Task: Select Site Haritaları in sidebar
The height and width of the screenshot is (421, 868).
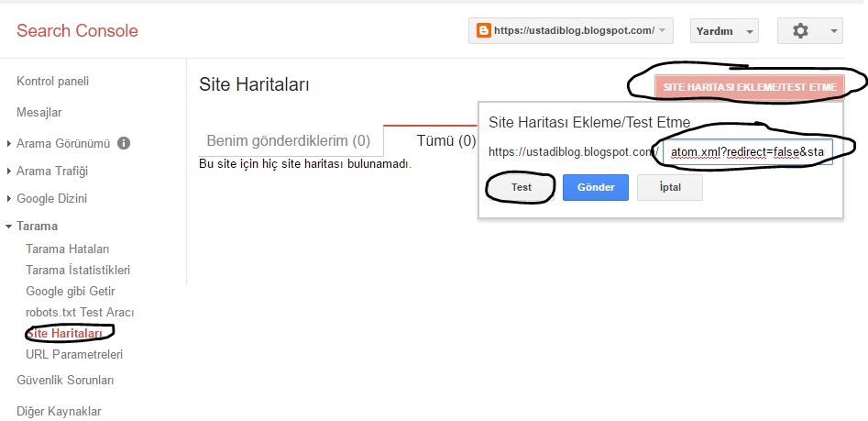Action: tap(64, 334)
